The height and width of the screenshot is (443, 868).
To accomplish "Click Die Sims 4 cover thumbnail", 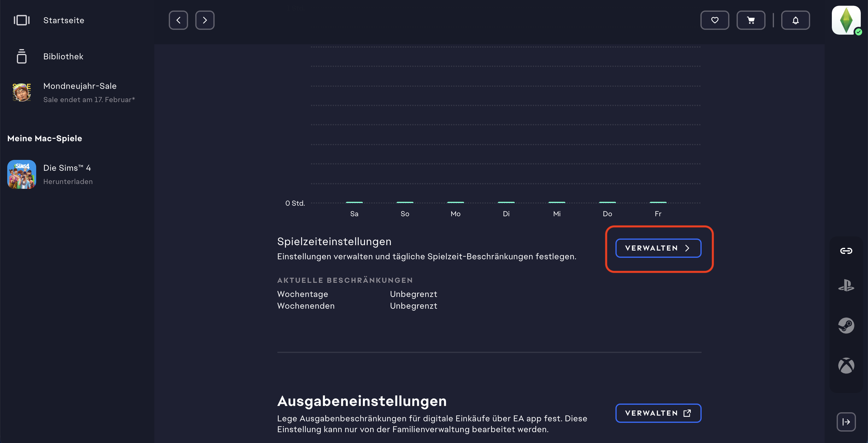I will [x=22, y=174].
